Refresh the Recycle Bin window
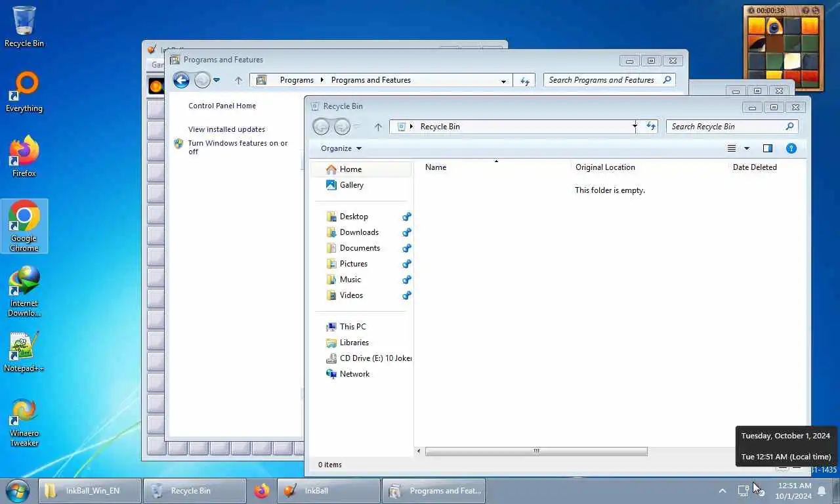 [x=651, y=127]
